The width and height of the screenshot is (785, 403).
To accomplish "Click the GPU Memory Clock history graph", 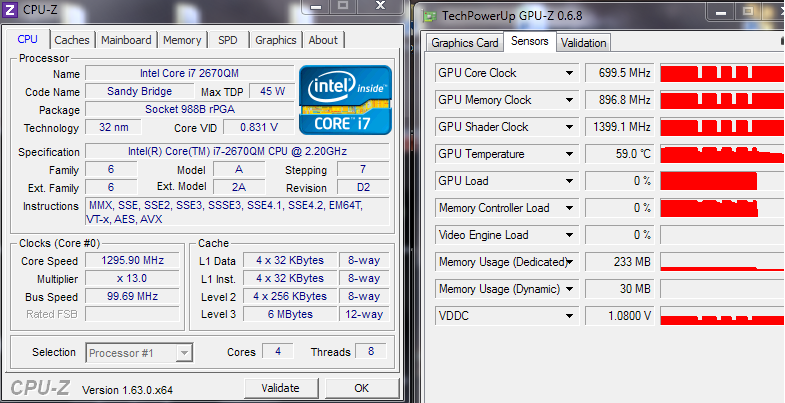I will tap(722, 100).
